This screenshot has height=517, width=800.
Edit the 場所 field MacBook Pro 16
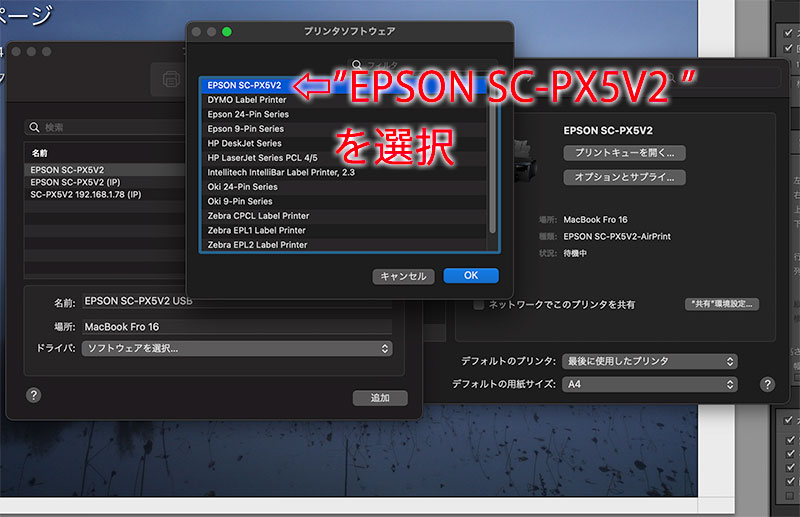237,327
